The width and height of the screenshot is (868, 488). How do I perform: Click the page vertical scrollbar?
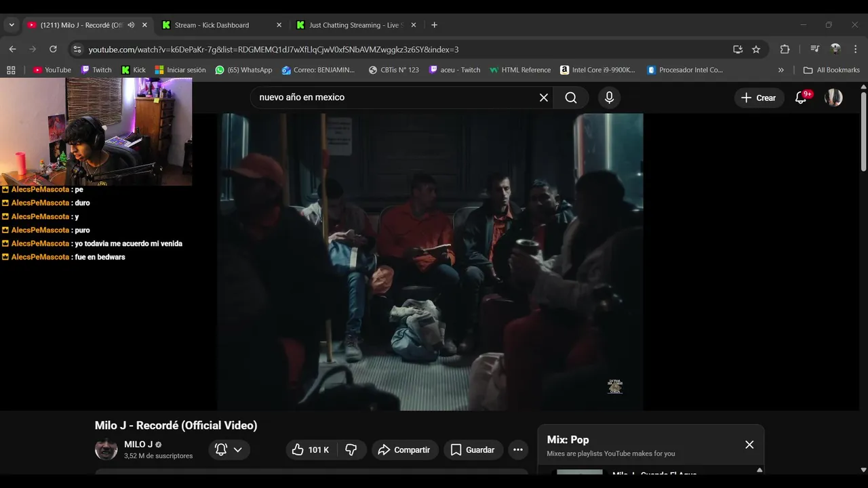point(863,132)
